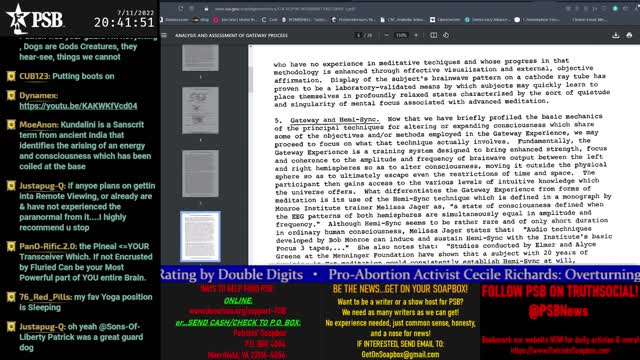
Task: Zoom out the PDF with minus icon
Action: click(386, 36)
